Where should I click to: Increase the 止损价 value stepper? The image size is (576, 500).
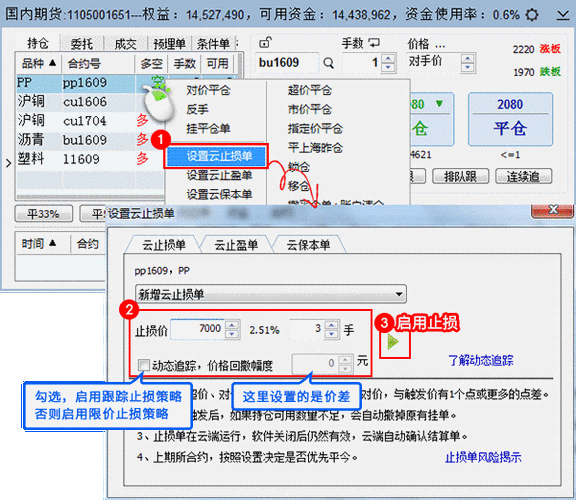pos(232,325)
